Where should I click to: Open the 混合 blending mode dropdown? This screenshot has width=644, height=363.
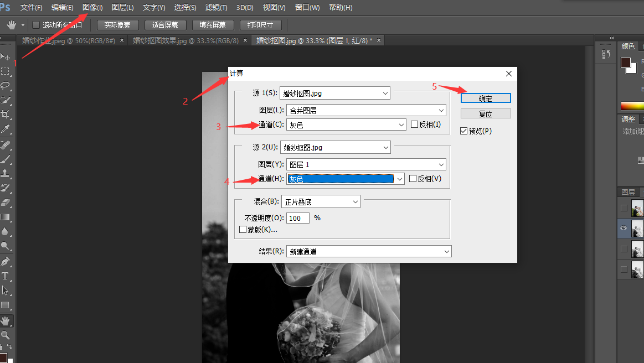click(321, 201)
